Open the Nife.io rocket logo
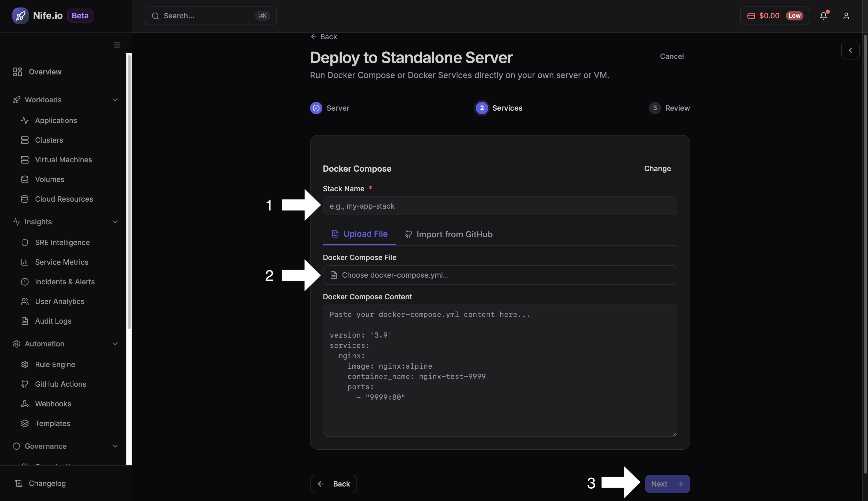Image resolution: width=868 pixels, height=501 pixels. (20, 16)
